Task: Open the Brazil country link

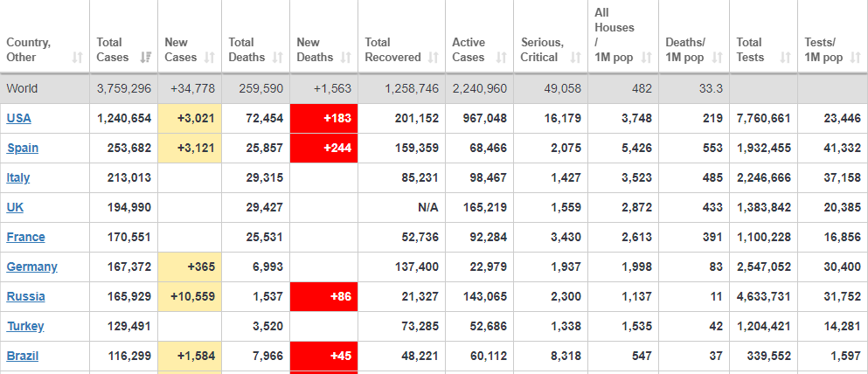Action: [23, 356]
